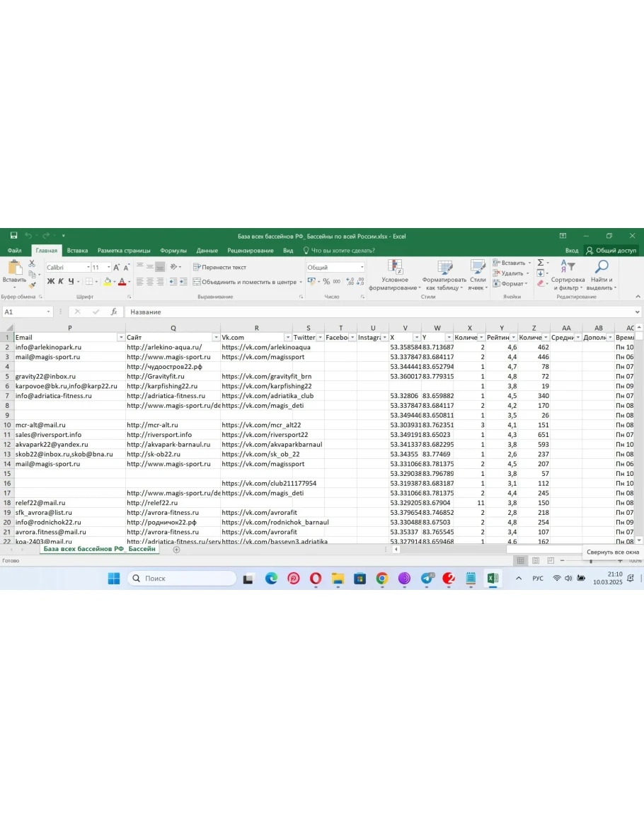Open Microsoft Edge from the taskbar
The width and height of the screenshot is (644, 818).
click(271, 578)
